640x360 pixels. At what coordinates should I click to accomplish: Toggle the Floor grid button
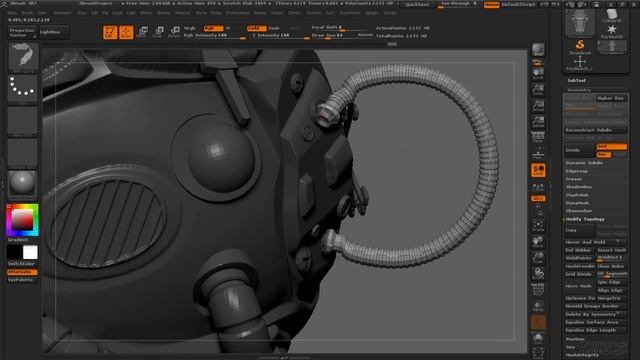[x=538, y=154]
